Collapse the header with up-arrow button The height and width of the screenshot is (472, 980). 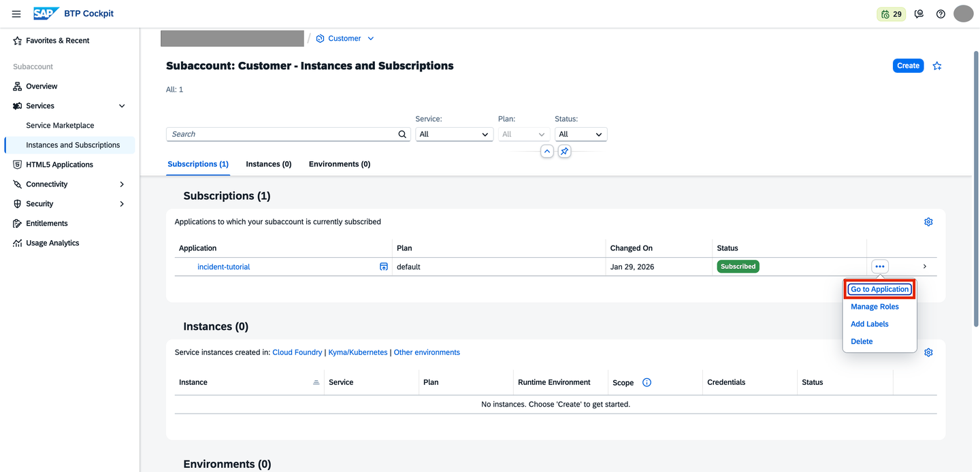click(x=546, y=152)
